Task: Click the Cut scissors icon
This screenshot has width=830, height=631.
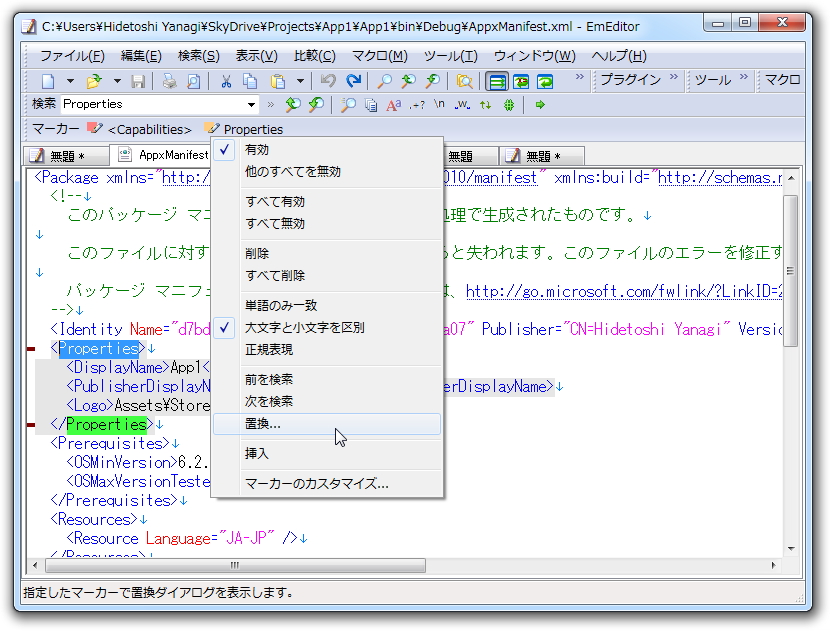Action: coord(226,82)
